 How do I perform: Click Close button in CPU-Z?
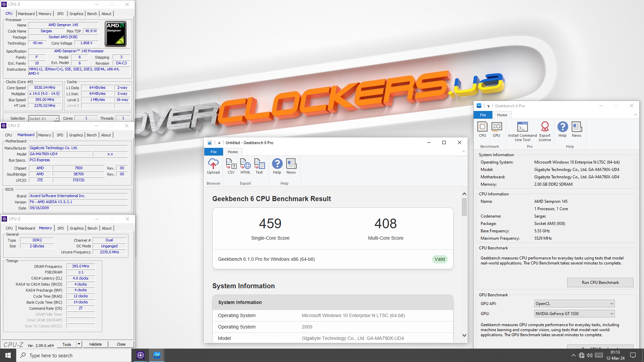(x=121, y=344)
